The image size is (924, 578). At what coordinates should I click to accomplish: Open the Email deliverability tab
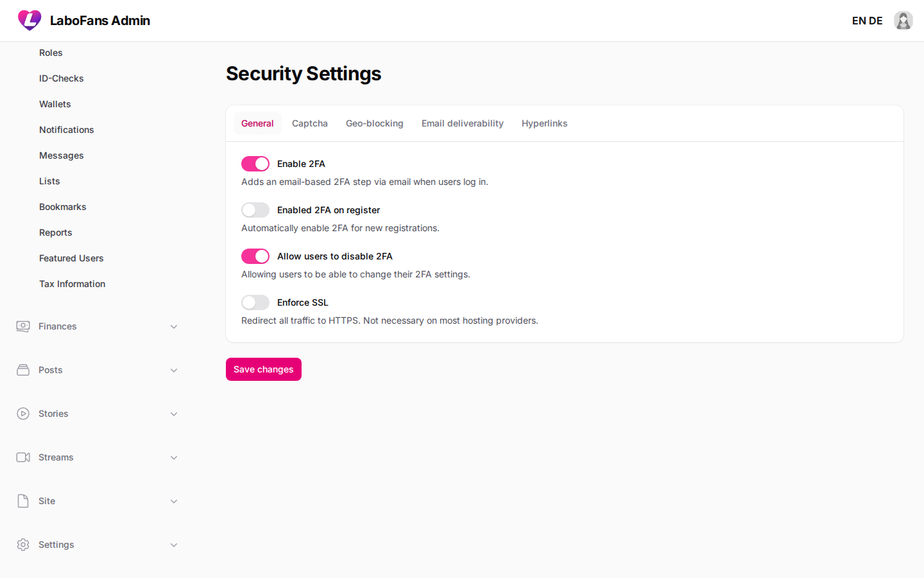click(x=463, y=123)
